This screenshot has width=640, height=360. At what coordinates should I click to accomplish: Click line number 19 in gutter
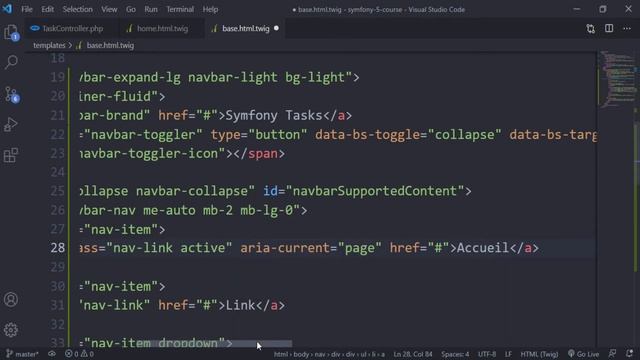[x=58, y=77]
